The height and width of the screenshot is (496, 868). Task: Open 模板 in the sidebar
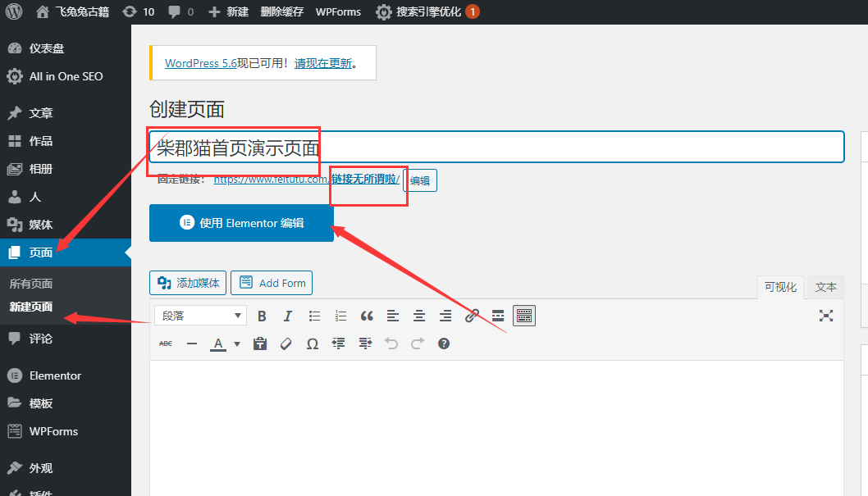pos(66,403)
